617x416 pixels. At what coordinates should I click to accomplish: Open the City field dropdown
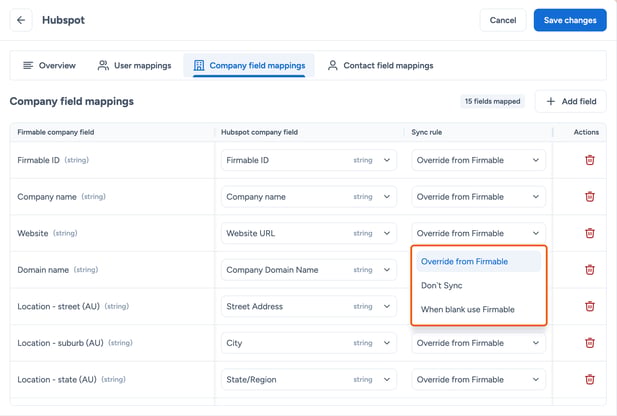click(x=309, y=343)
